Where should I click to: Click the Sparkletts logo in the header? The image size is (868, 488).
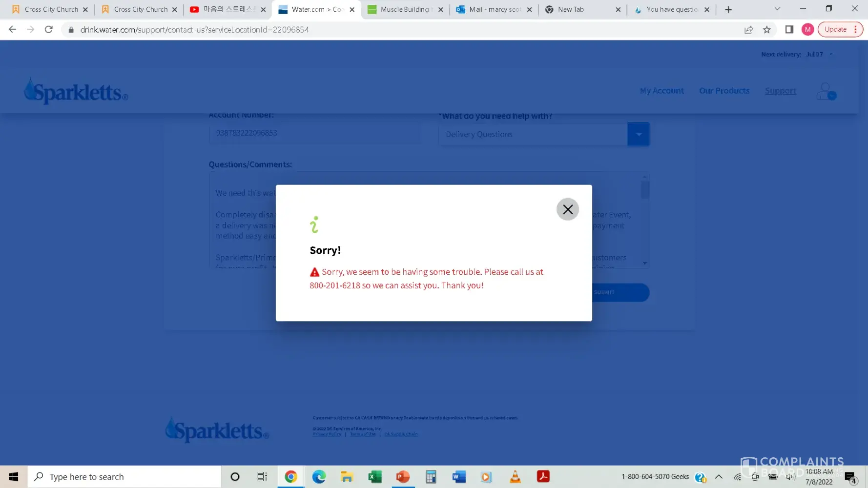tap(76, 91)
